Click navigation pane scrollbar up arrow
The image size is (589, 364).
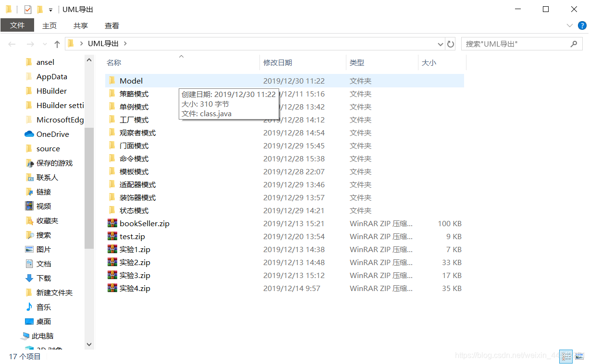point(89,60)
